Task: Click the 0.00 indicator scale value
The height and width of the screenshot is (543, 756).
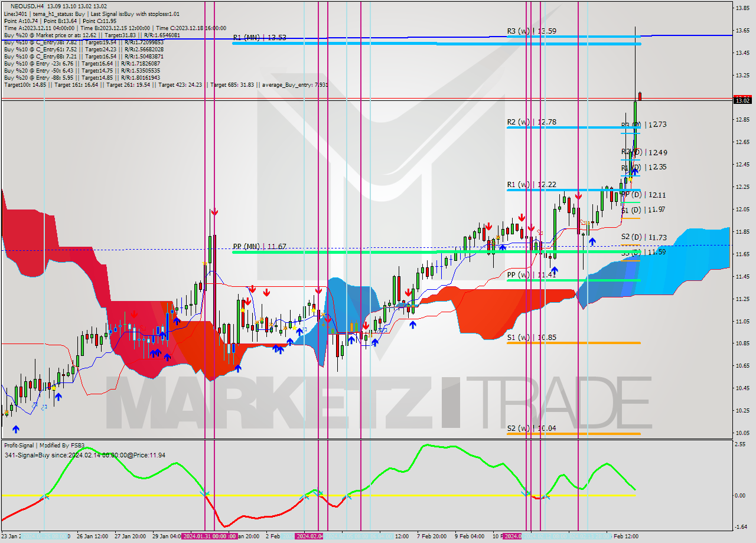Action: 741,495
